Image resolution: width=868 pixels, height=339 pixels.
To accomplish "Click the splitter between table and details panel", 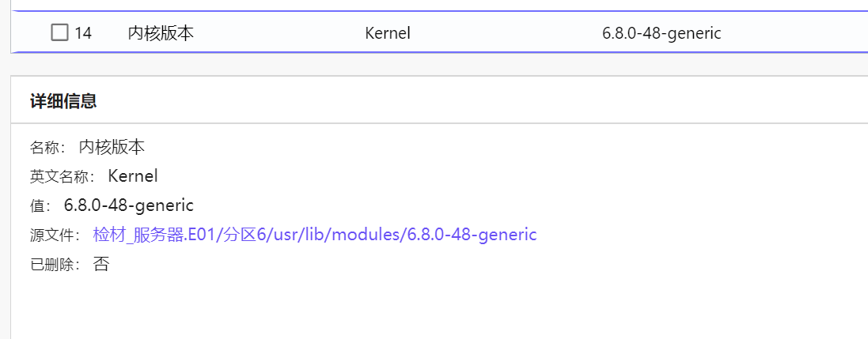I will coord(435,64).
